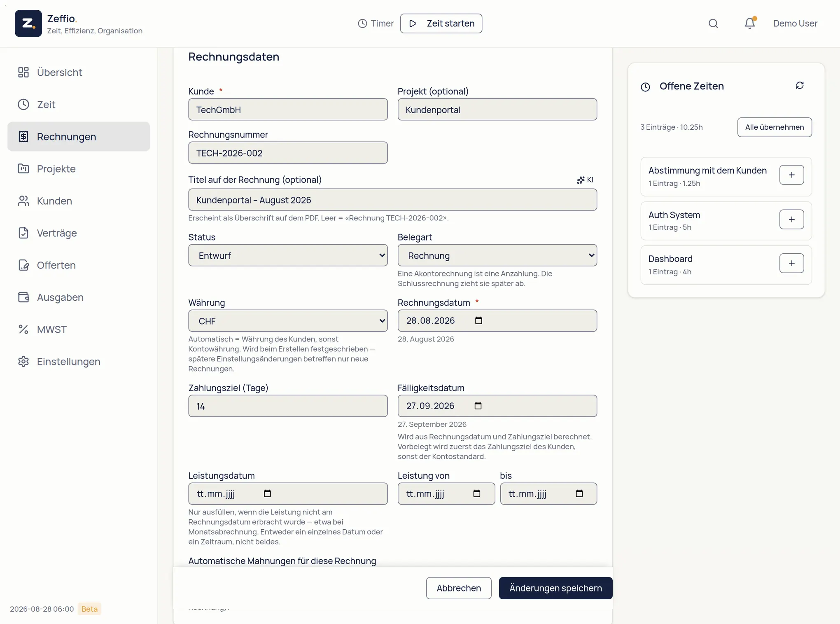Click the Leistung von date field
This screenshot has width=840, height=624.
(x=446, y=494)
